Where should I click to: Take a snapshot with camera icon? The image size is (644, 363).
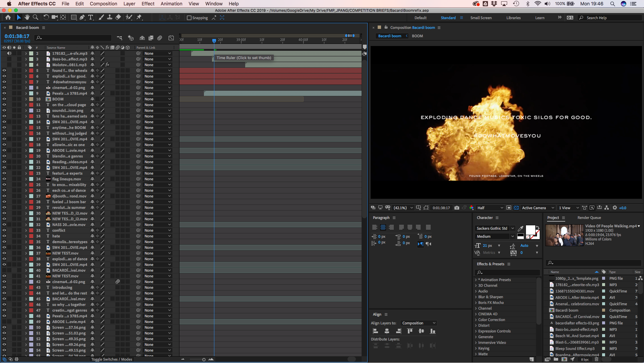pos(457,208)
